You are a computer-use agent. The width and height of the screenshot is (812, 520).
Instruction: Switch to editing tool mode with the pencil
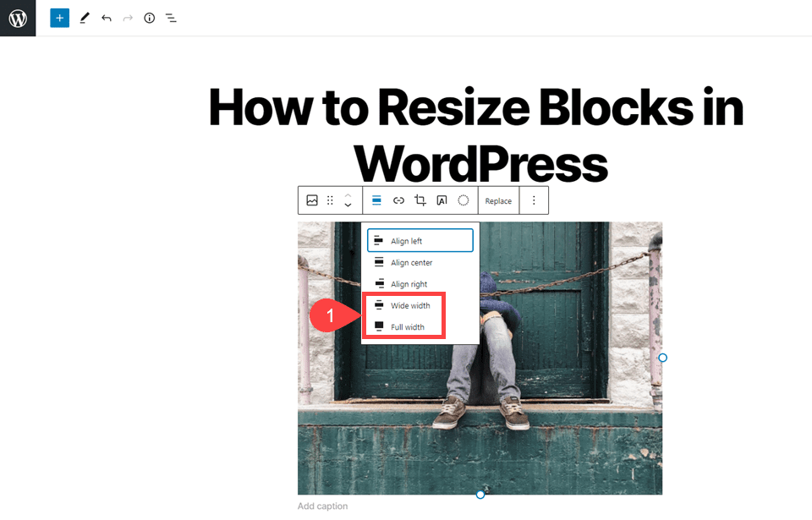[x=84, y=18]
